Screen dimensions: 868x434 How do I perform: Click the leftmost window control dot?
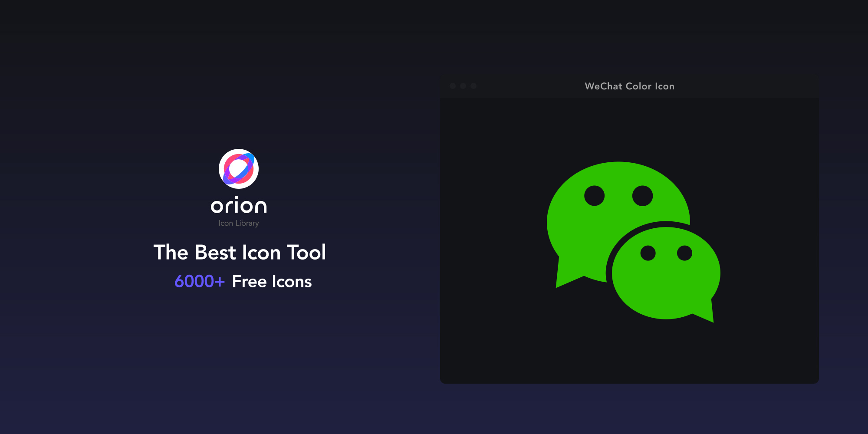click(x=453, y=86)
